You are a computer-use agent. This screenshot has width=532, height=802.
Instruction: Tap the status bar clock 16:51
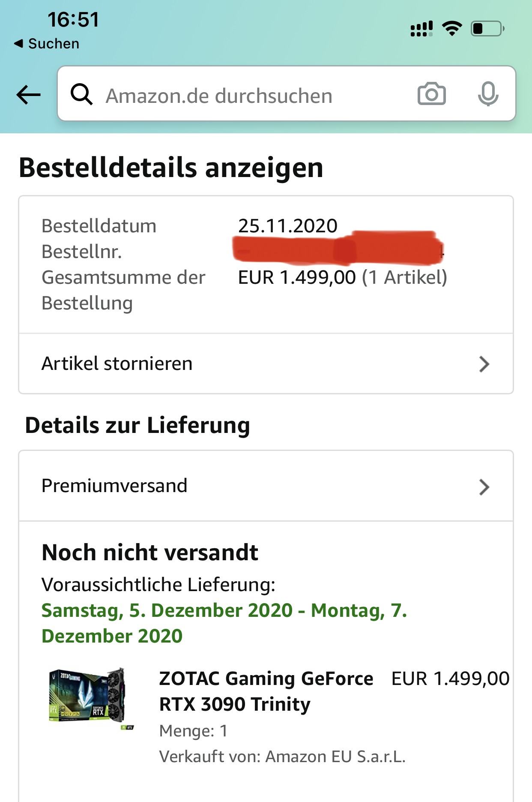tap(73, 20)
